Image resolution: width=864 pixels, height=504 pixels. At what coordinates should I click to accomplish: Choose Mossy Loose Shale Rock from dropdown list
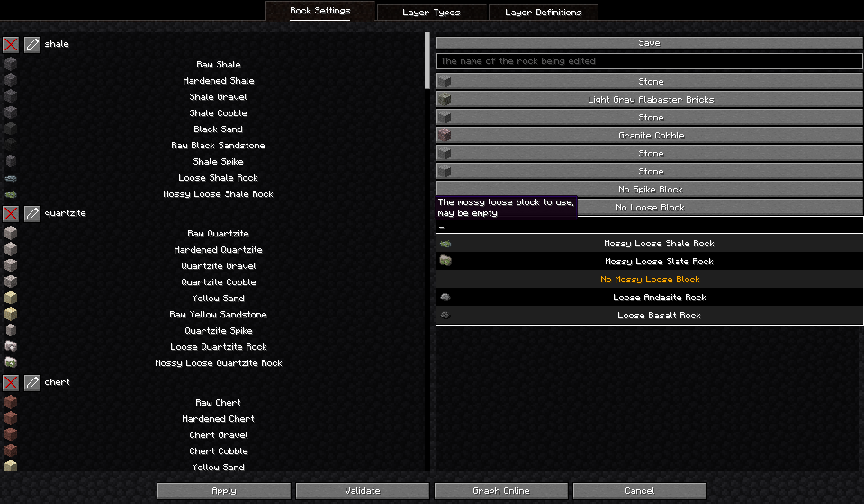click(x=649, y=243)
